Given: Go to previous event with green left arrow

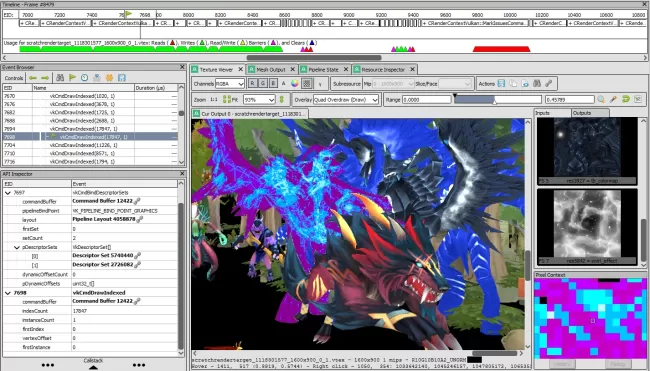Looking at the screenshot, I should coord(33,78).
